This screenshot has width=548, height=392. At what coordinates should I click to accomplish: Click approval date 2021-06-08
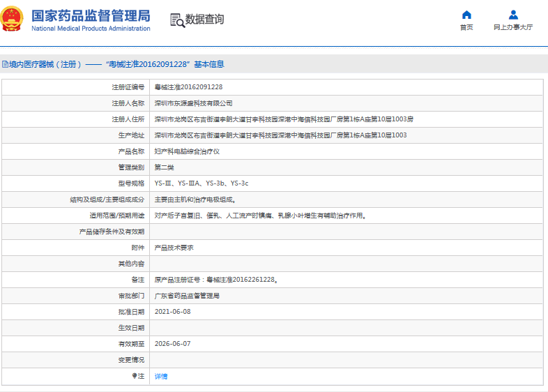[173, 312]
